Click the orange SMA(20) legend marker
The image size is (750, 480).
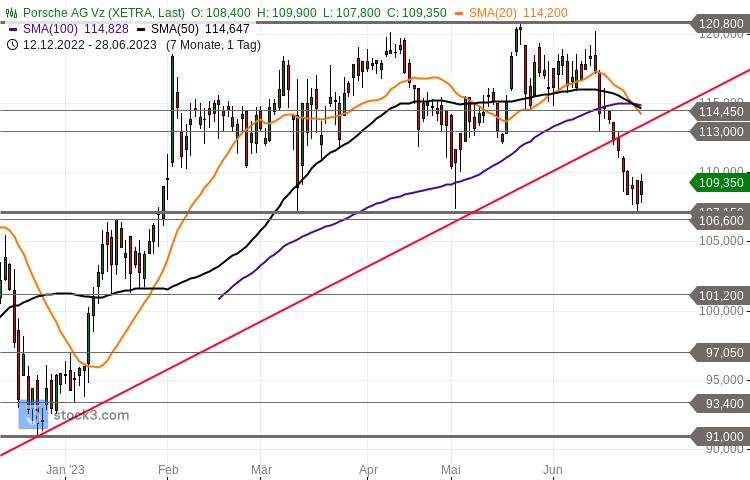tap(459, 13)
